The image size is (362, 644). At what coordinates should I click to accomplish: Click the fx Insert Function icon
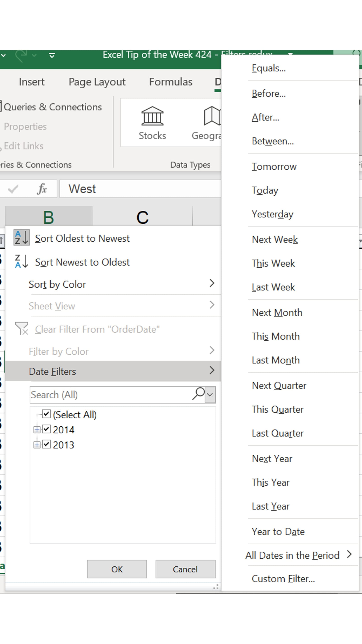point(42,189)
